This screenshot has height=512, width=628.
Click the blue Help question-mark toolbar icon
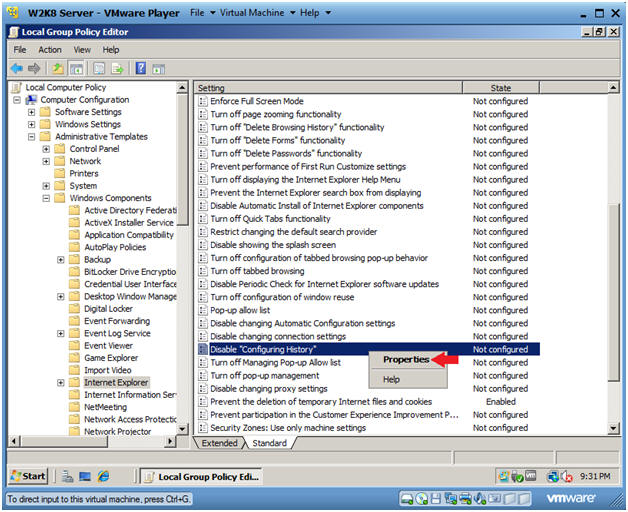141,68
